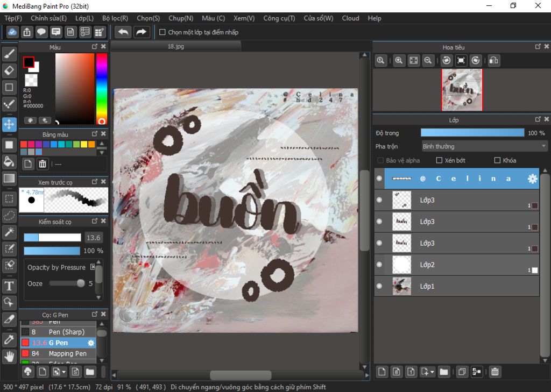
Task: Click the export/share icon in toolbar
Action: (x=27, y=32)
